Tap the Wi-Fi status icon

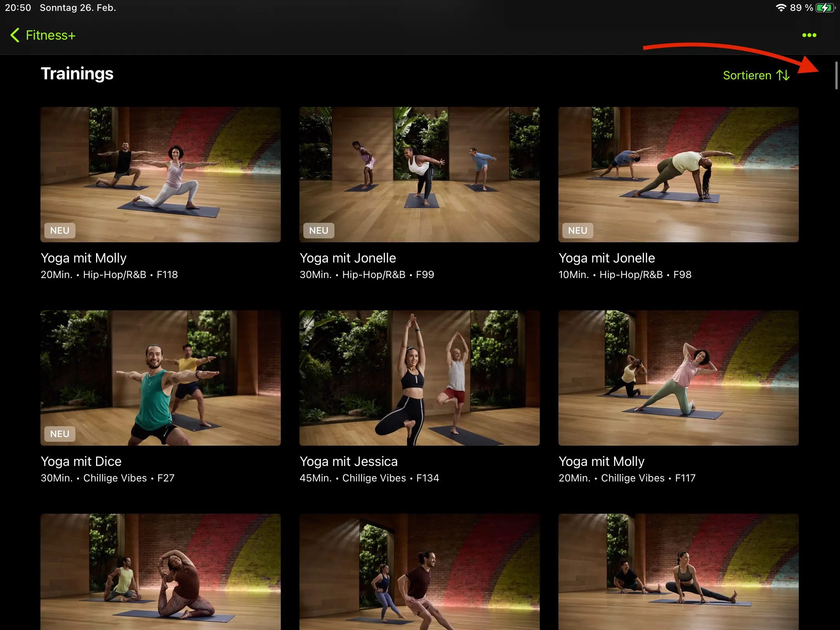[780, 8]
